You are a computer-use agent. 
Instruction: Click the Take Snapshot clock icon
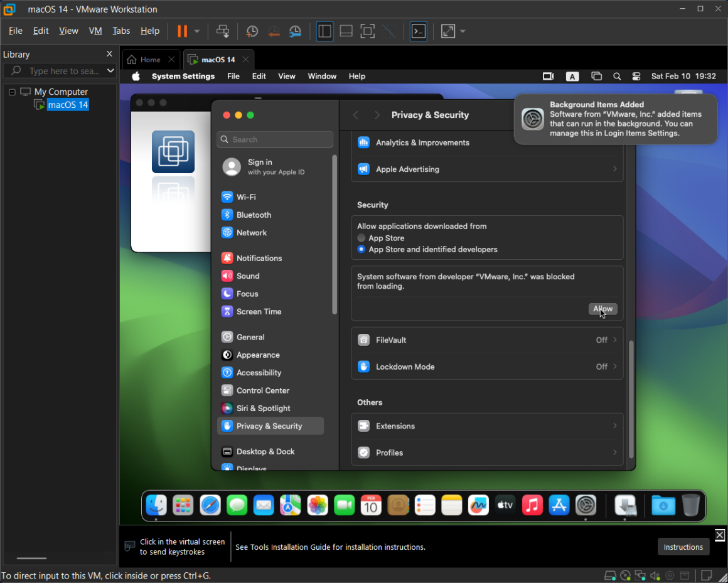point(252,31)
